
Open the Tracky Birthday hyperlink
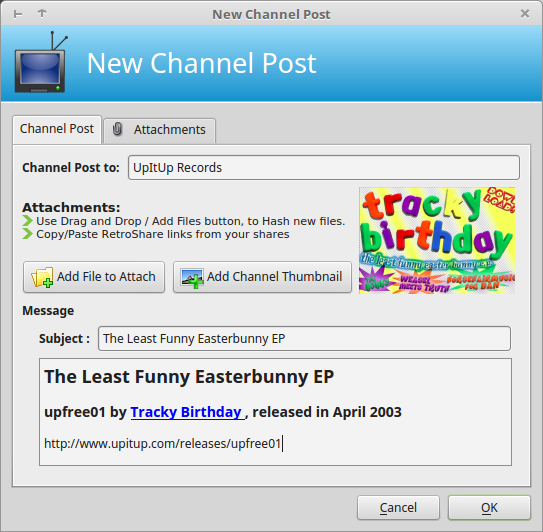point(187,412)
